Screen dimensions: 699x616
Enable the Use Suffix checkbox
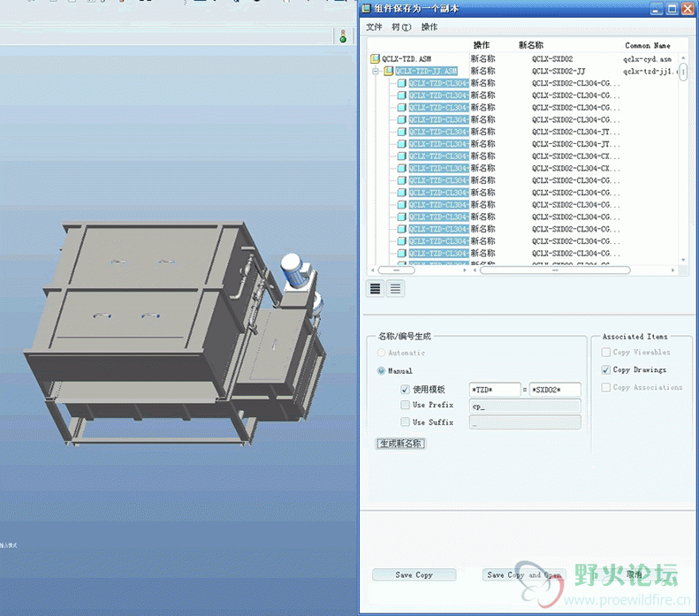coord(405,422)
